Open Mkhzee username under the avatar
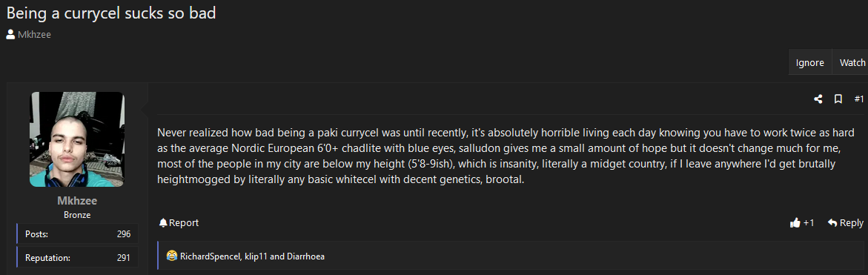 point(77,201)
